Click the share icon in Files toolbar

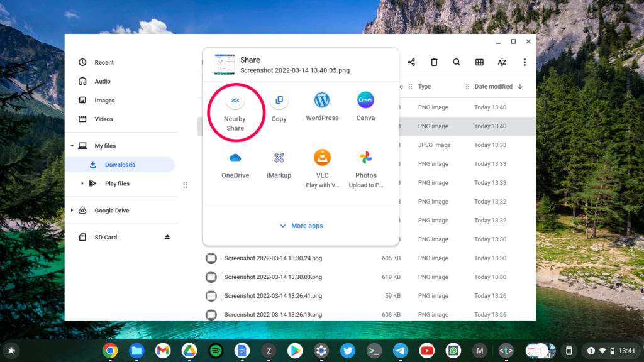point(411,62)
